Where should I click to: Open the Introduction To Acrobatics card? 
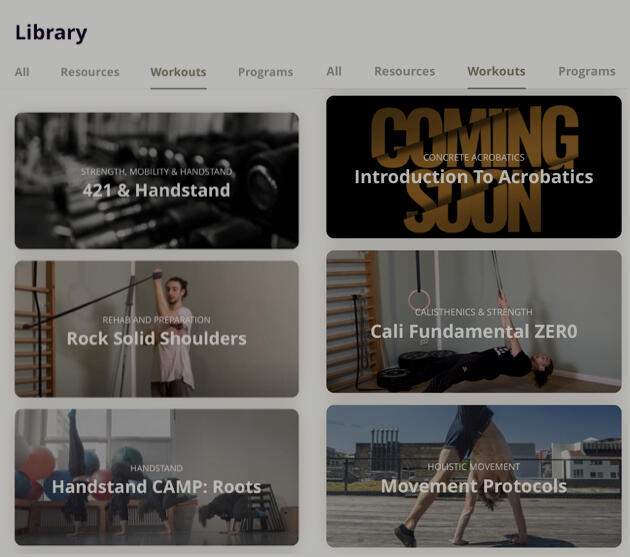pos(474,167)
